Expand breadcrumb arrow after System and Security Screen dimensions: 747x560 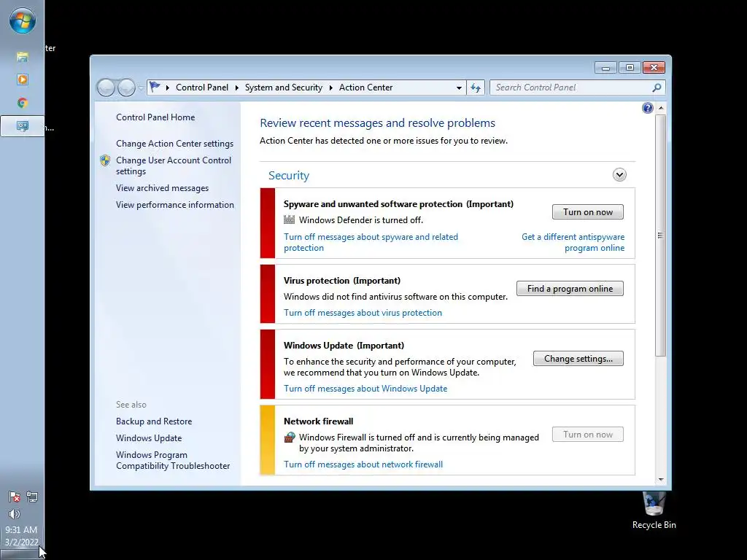pyautogui.click(x=330, y=87)
